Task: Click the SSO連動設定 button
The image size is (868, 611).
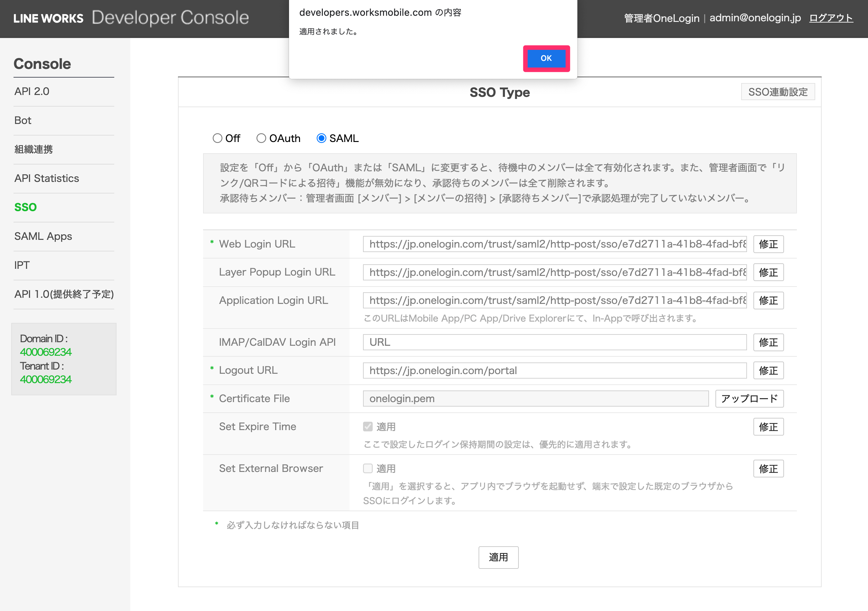Action: (778, 92)
